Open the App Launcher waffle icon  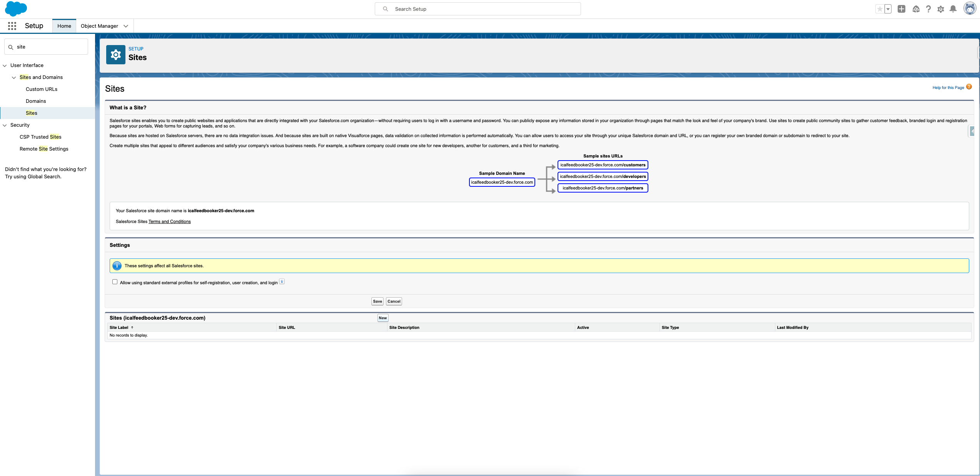pos(12,26)
